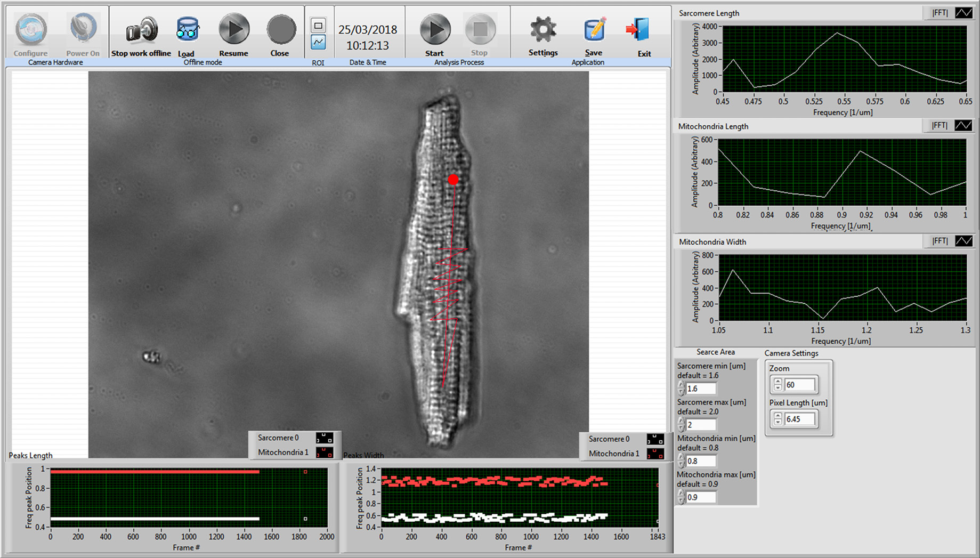Image resolution: width=980 pixels, height=558 pixels.
Task: Click Sarcomere 0 legend swatch in Peaks Length
Action: coord(325,438)
